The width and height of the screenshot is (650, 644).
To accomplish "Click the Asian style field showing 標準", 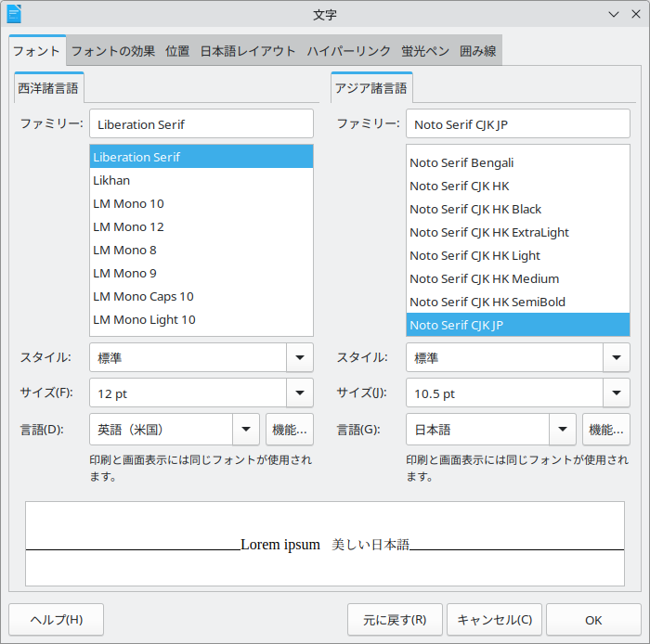I will 504,357.
